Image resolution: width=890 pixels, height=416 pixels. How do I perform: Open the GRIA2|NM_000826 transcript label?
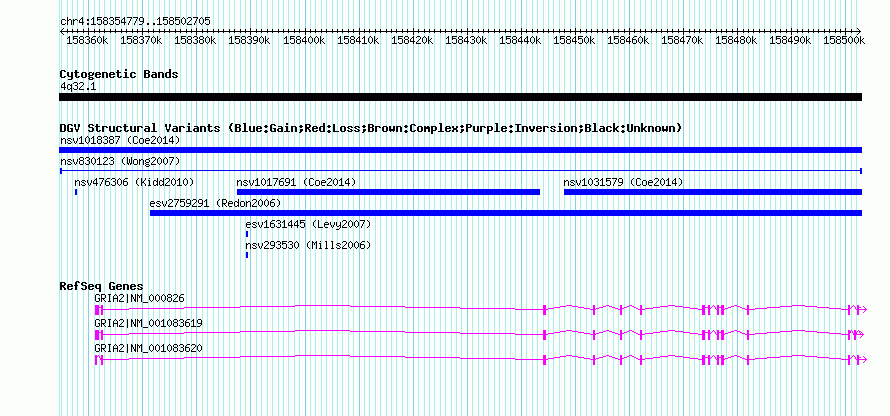pyautogui.click(x=140, y=299)
